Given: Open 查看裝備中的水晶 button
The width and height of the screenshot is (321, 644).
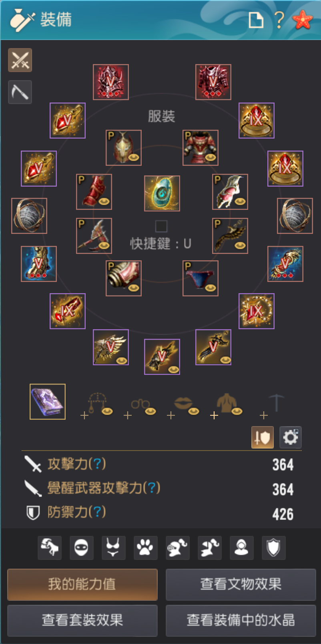Looking at the screenshot, I should click(241, 620).
